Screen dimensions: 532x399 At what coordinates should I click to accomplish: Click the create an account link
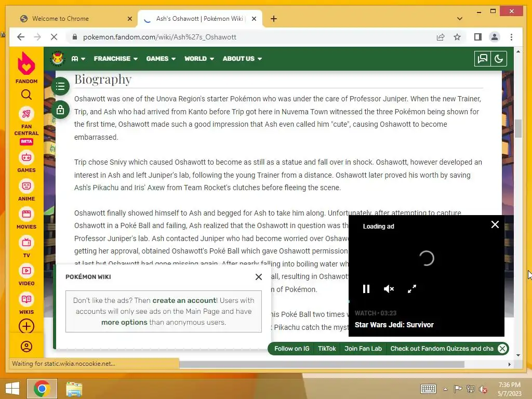(x=184, y=300)
